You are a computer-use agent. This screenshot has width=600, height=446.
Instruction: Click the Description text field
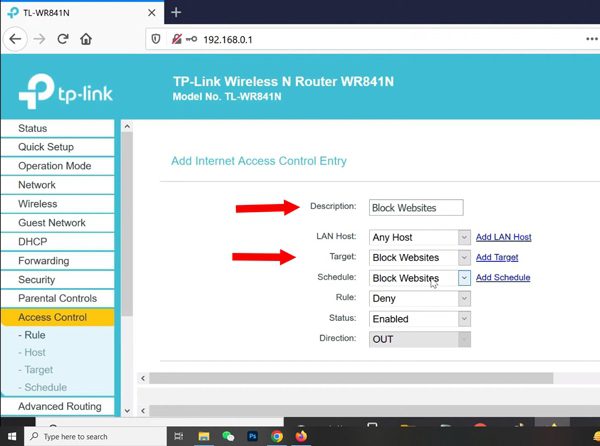[416, 208]
